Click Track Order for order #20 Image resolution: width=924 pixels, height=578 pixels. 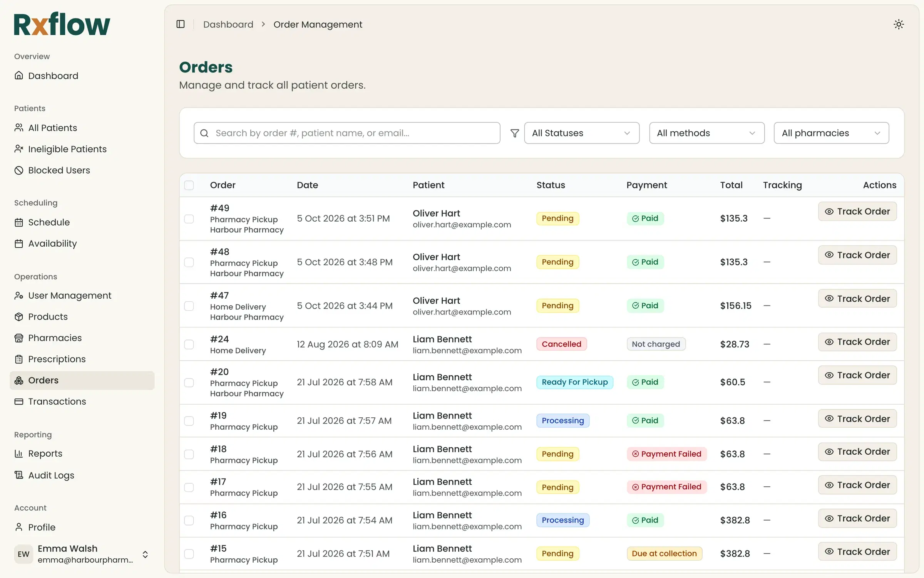[x=857, y=375]
